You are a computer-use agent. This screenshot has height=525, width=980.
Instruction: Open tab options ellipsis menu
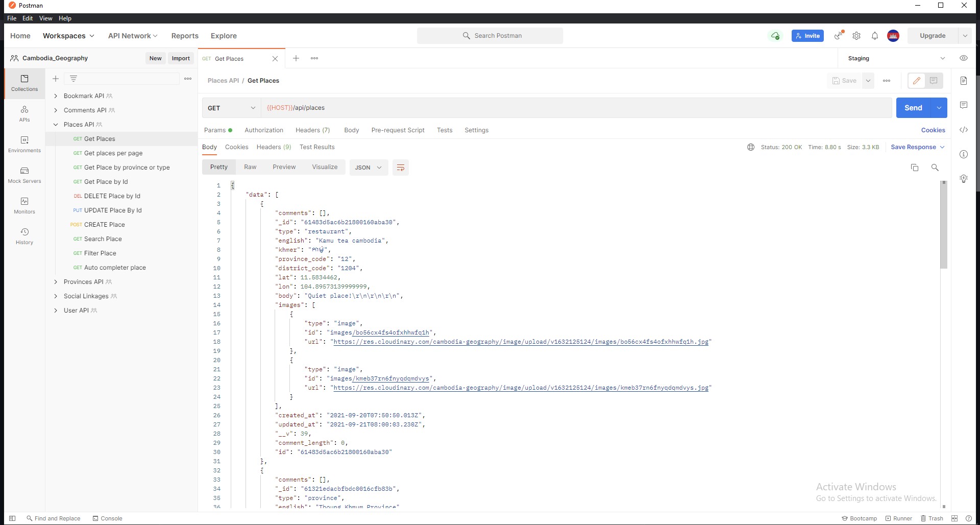[314, 58]
